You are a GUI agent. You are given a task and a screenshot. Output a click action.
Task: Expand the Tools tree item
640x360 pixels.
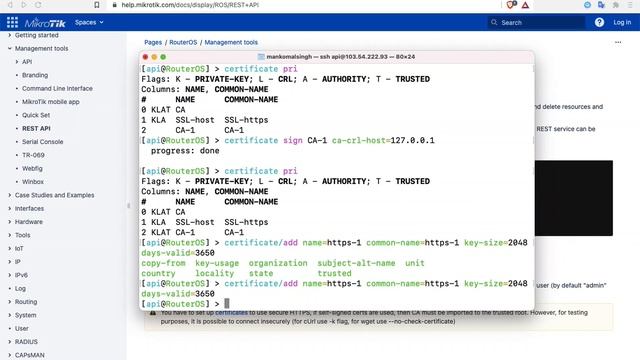[x=10, y=235]
